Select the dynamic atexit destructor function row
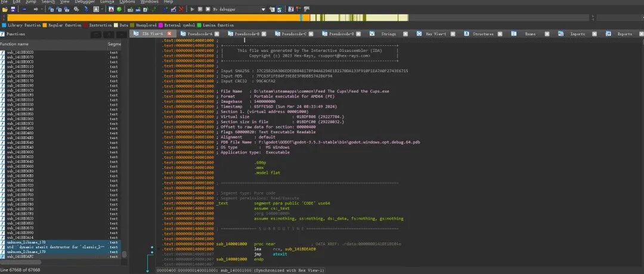The image size is (644, 274). pyautogui.click(x=61, y=247)
